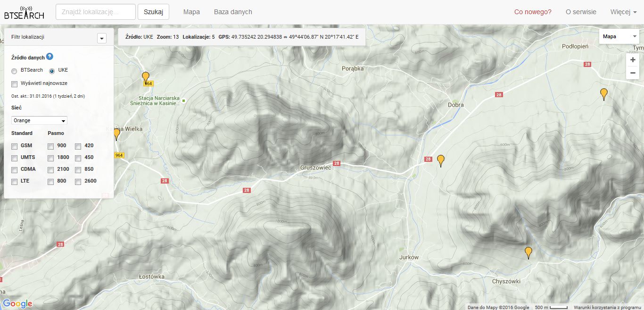Zoom in with the plus button

tap(633, 60)
